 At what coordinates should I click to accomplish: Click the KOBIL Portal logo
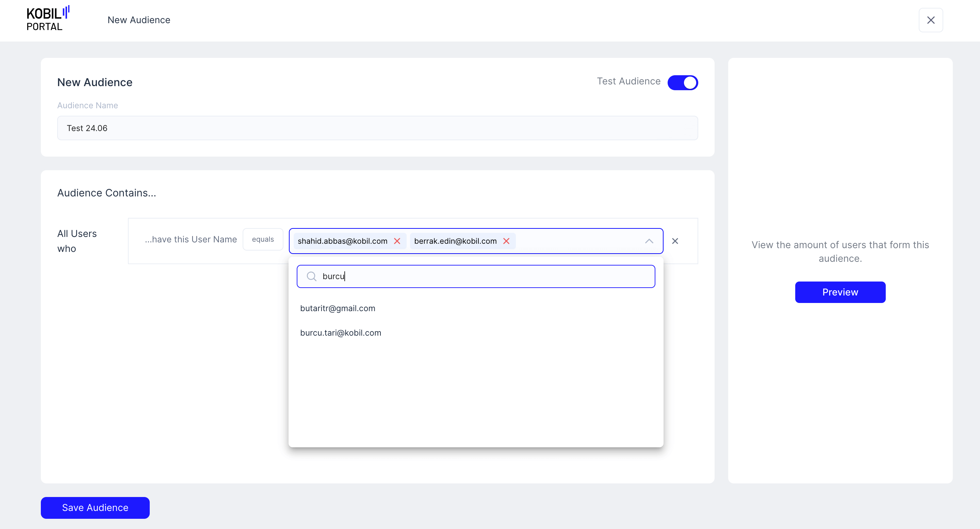(x=48, y=19)
